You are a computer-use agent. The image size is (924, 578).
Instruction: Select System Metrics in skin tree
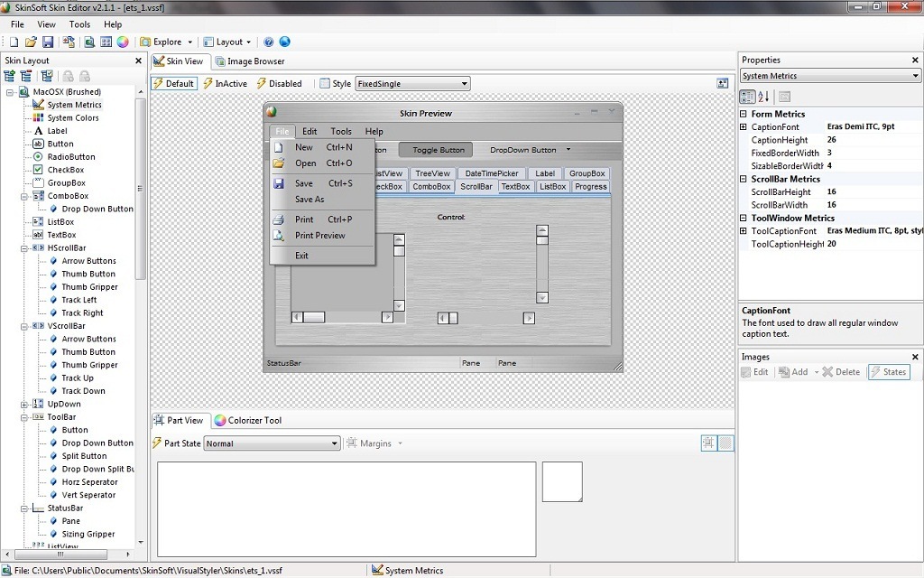click(x=74, y=105)
